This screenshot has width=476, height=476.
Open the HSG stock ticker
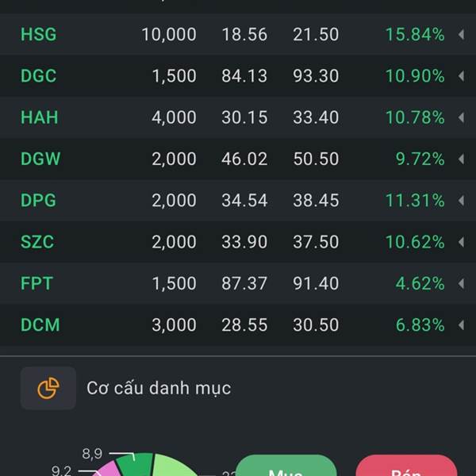tap(39, 34)
